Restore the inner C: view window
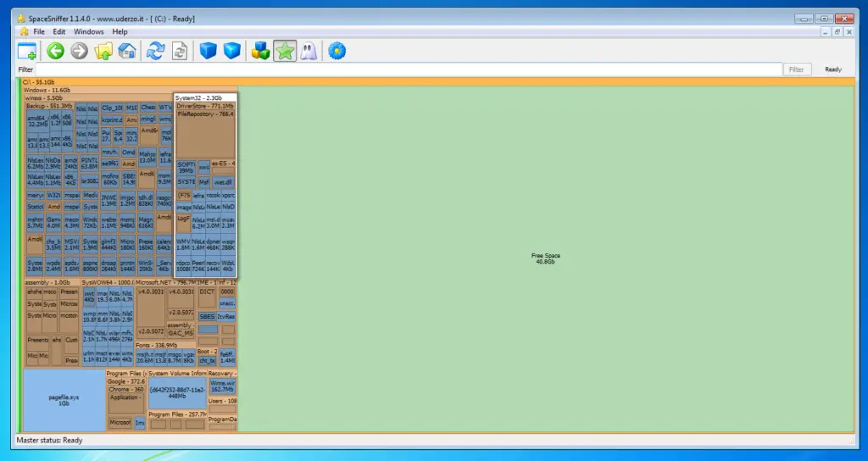This screenshot has width=868, height=461. tap(837, 32)
